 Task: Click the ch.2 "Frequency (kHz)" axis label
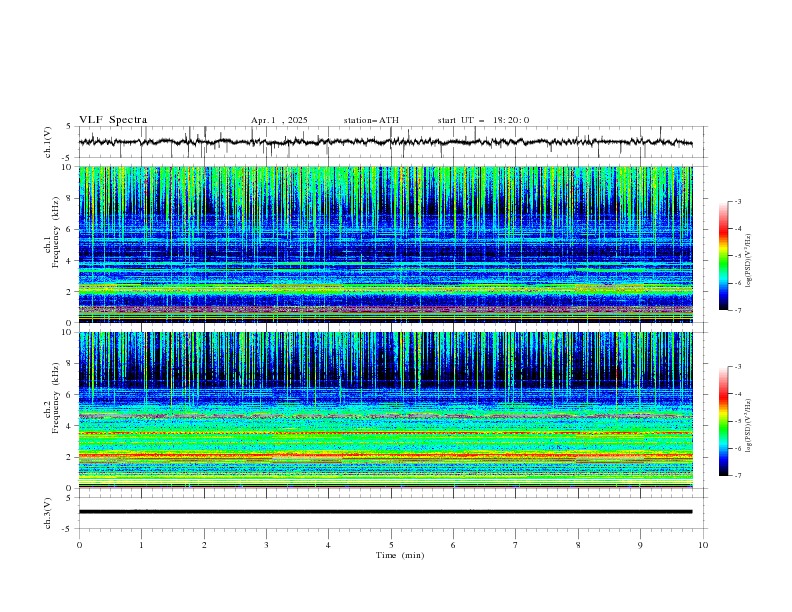56,397
